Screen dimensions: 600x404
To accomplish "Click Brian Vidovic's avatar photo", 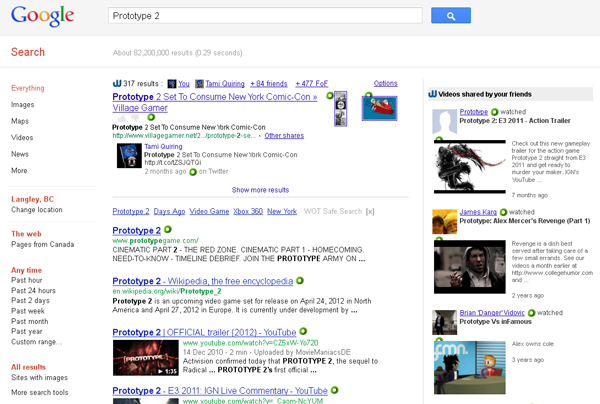I will coord(445,323).
